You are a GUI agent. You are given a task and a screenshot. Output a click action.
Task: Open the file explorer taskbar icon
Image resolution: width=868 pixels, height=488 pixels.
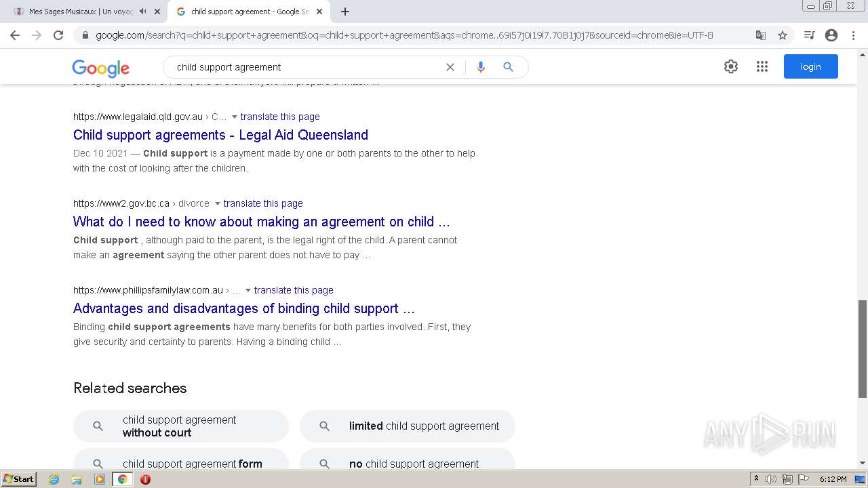click(77, 479)
